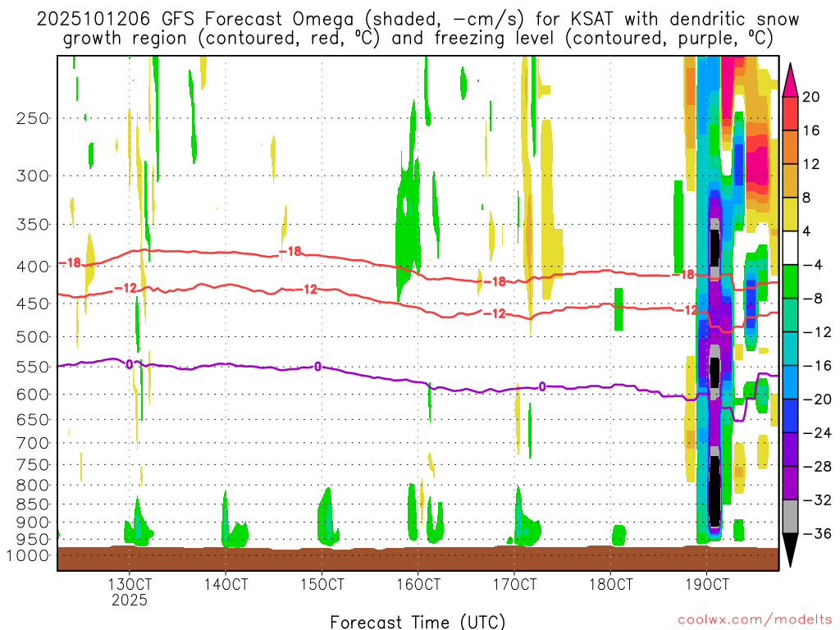Click the 2025 year label under 130CT

tap(129, 600)
